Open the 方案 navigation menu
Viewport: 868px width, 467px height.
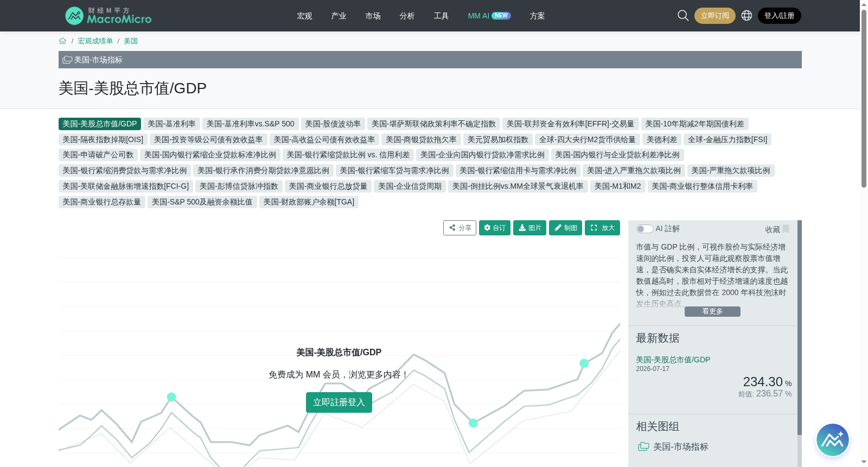pos(537,16)
